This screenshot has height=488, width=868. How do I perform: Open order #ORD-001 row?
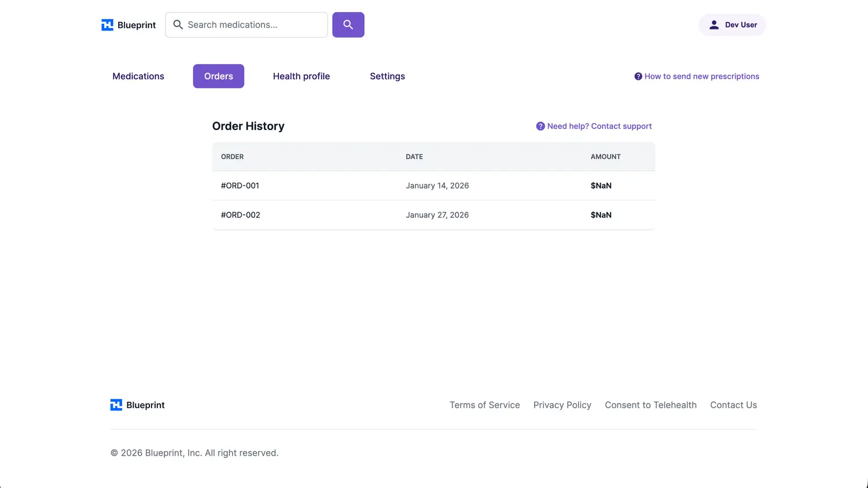coord(240,186)
